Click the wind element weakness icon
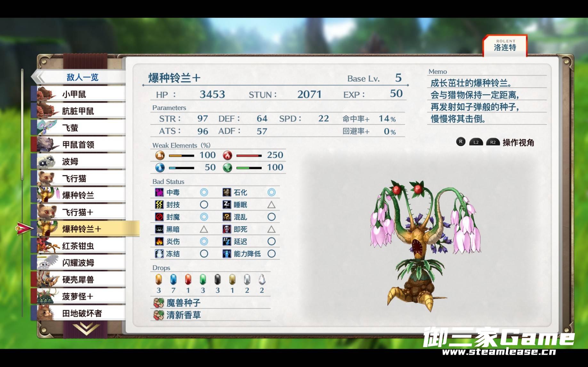This screenshot has height=367, width=588. [x=227, y=168]
